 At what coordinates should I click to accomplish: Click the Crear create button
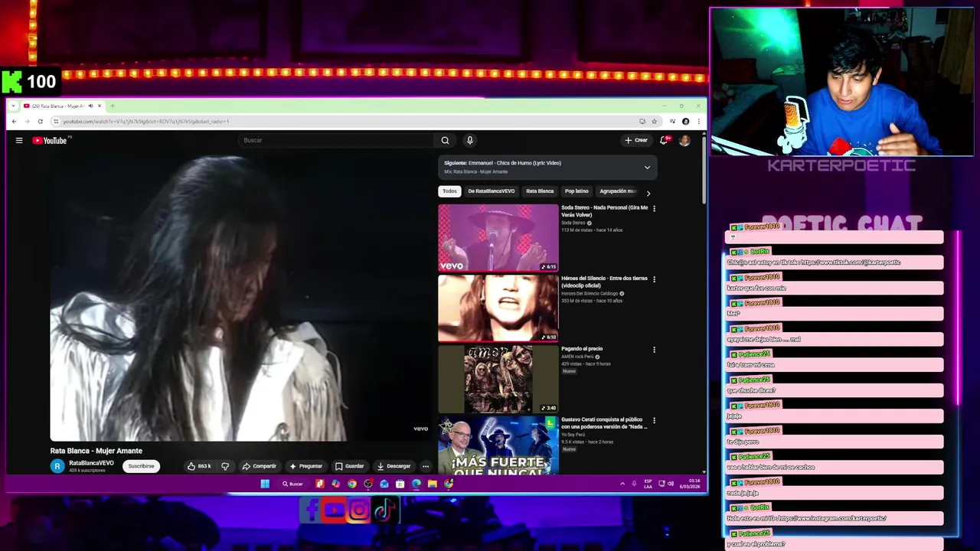click(636, 140)
